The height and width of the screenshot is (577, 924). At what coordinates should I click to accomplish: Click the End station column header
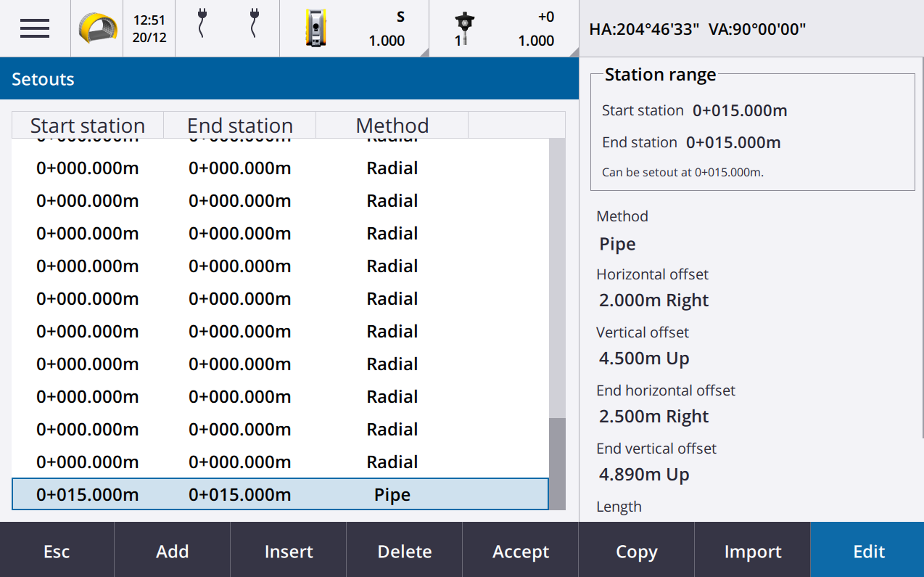coord(240,125)
